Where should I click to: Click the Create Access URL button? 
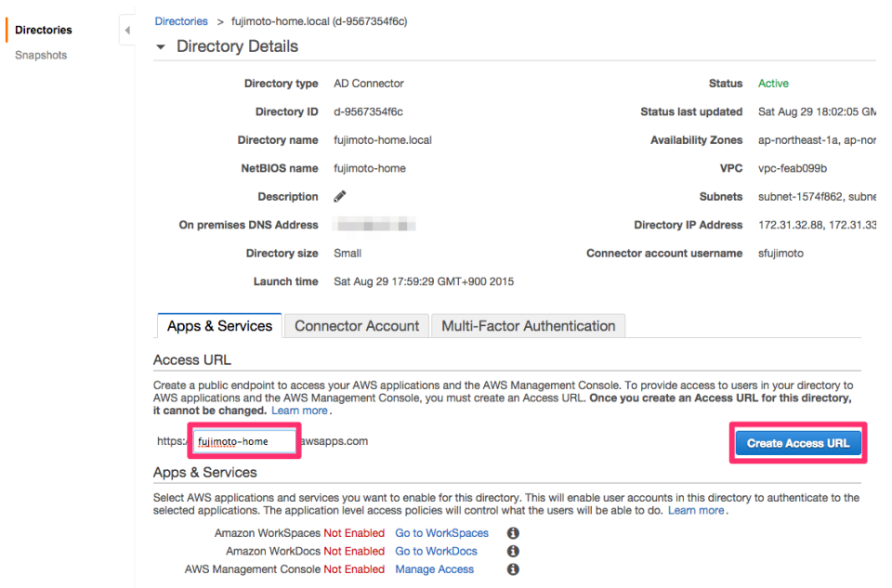click(797, 442)
